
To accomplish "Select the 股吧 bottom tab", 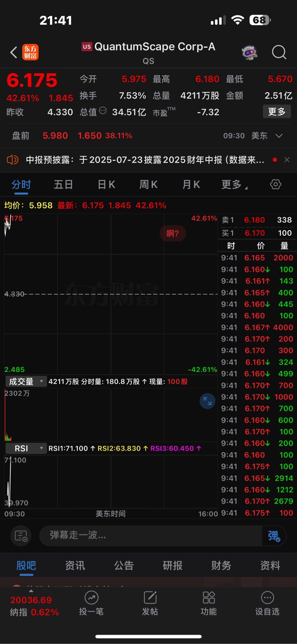I will coord(26,565).
